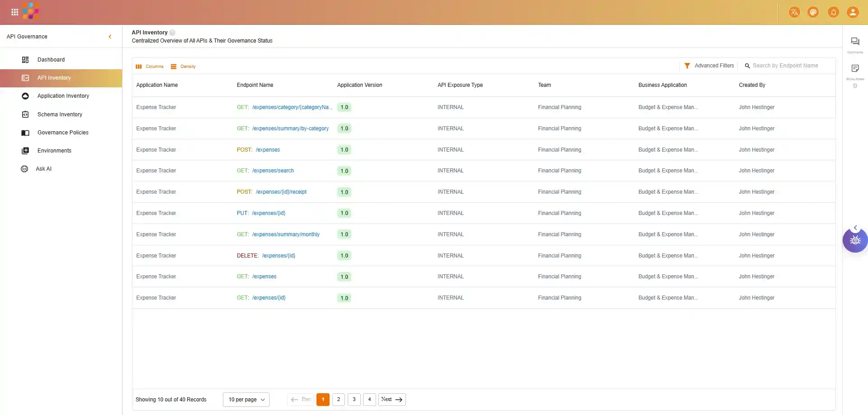Click the purple bug report floating button
The image size is (868, 415).
(x=854, y=240)
